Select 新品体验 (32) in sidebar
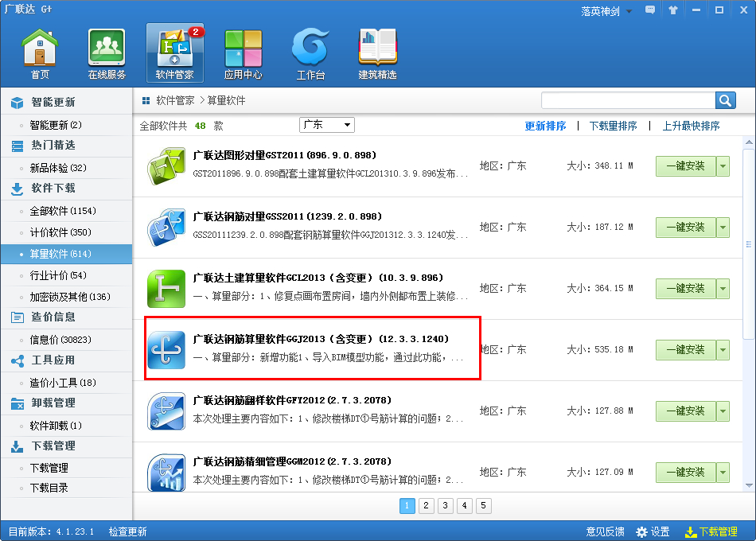The height and width of the screenshot is (541, 756). pyautogui.click(x=58, y=168)
